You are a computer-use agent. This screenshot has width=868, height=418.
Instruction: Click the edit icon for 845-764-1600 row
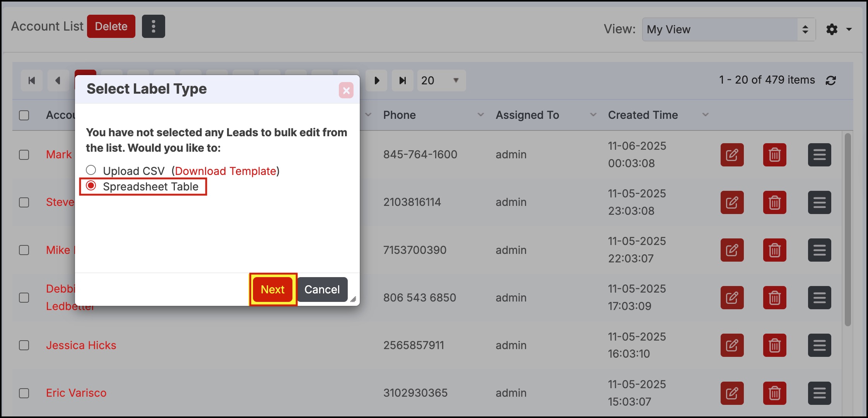click(x=732, y=155)
